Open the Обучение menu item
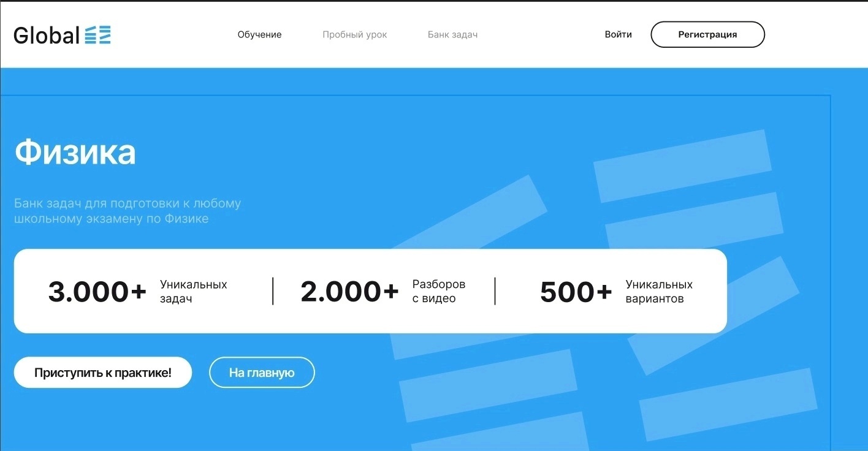868x451 pixels. coord(259,35)
